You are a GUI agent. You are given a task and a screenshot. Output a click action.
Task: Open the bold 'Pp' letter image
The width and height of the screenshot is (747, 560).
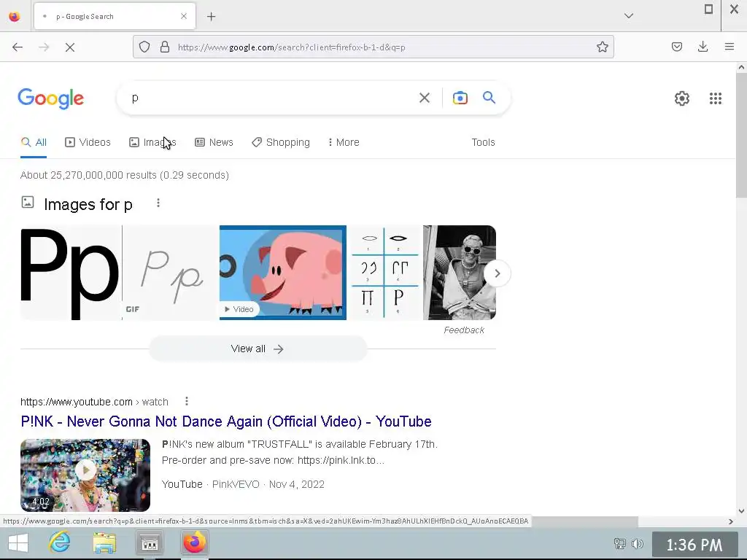coord(71,273)
